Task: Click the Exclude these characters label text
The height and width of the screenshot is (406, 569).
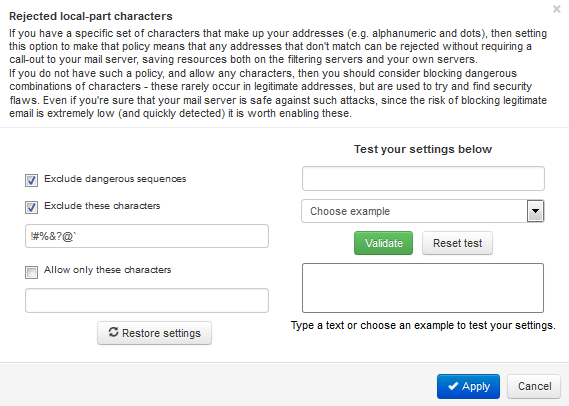Action: pos(102,206)
